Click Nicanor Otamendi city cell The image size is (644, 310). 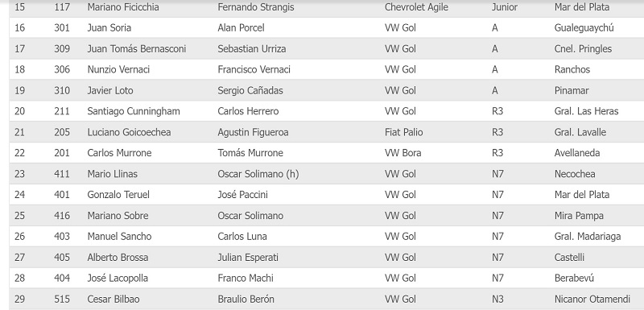(592, 300)
